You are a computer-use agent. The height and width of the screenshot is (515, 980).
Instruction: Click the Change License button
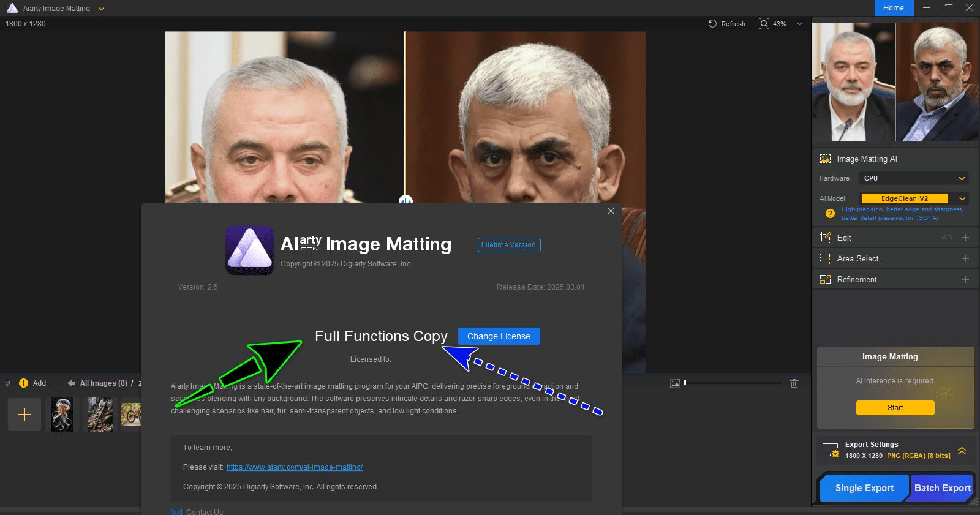499,336
